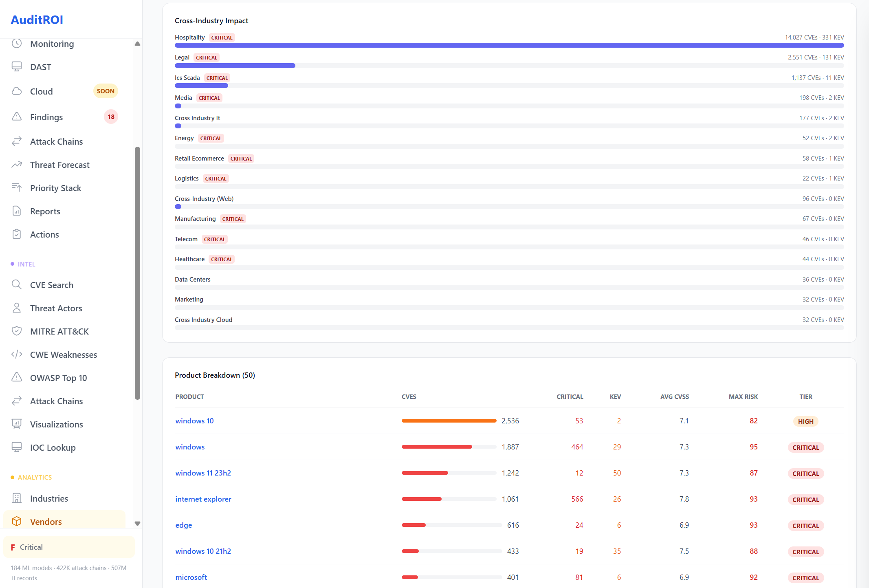Viewport: 869px width, 588px height.
Task: Click the sidebar scrollbar thumb
Action: (x=137, y=273)
